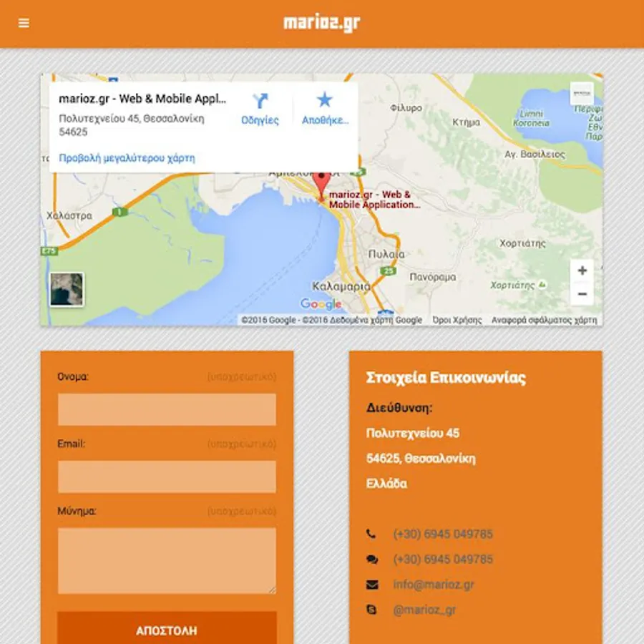Click the Πολυτεχνείου 45 address line

pyautogui.click(x=413, y=434)
